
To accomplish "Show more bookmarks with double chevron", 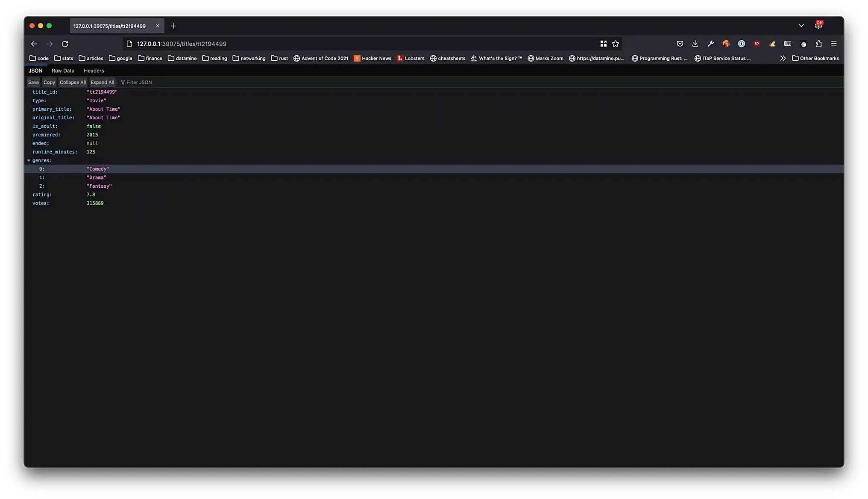I will [783, 58].
